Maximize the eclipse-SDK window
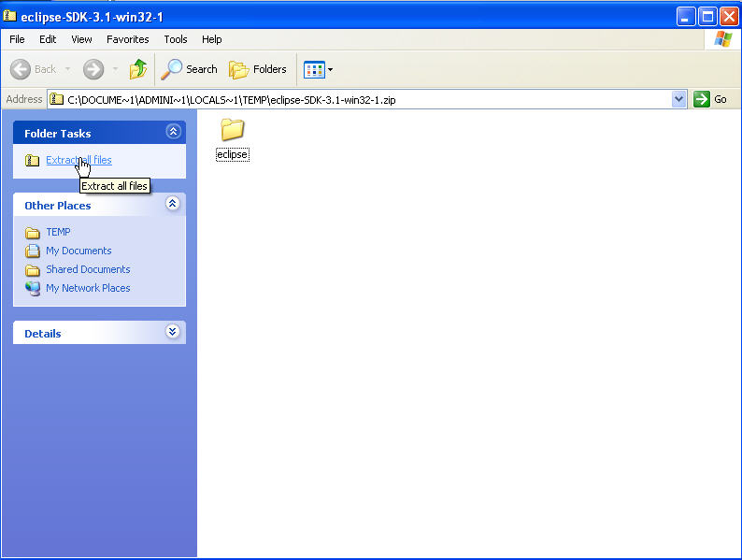The image size is (742, 560). [708, 17]
